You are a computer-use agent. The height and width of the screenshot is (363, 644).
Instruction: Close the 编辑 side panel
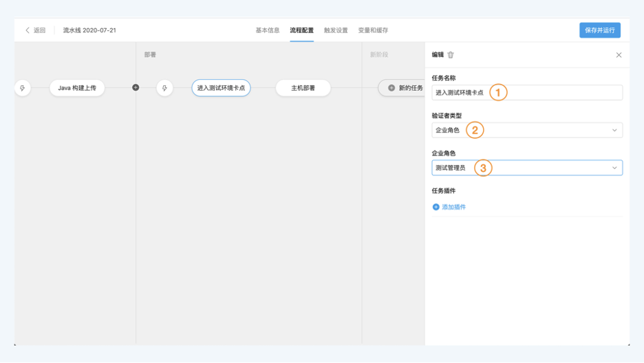point(619,55)
